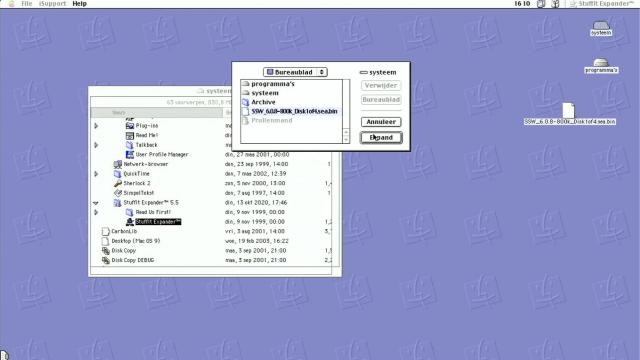Collapse the StuffIt Expander 5.5 folder triangle

pyautogui.click(x=96, y=203)
